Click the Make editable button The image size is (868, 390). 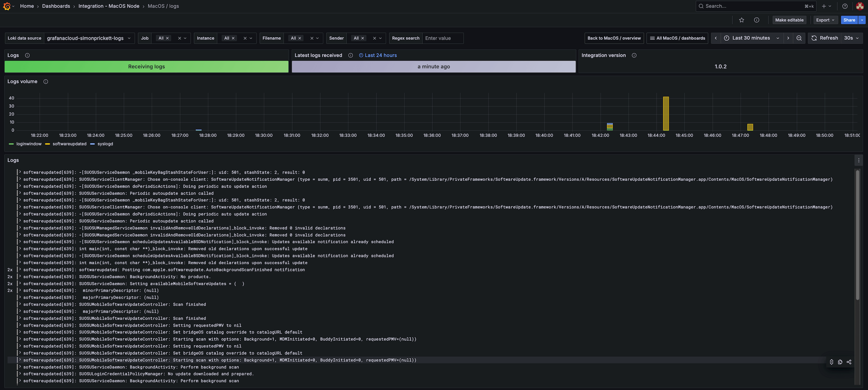(789, 20)
